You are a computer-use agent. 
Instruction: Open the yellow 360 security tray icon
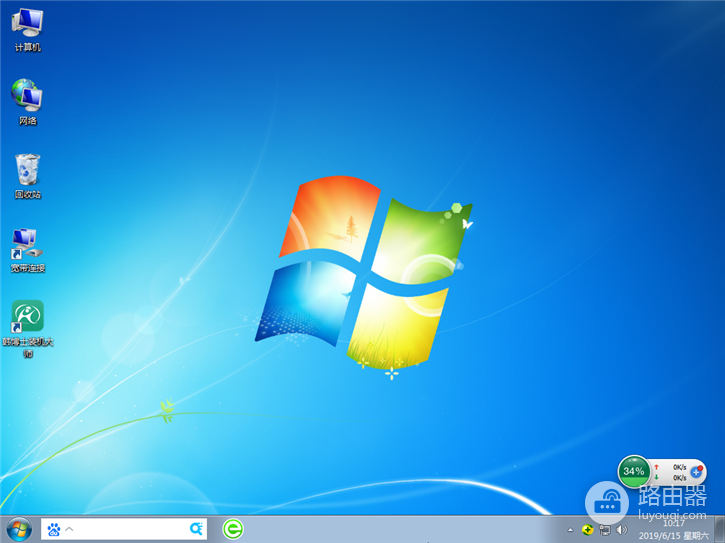588,530
